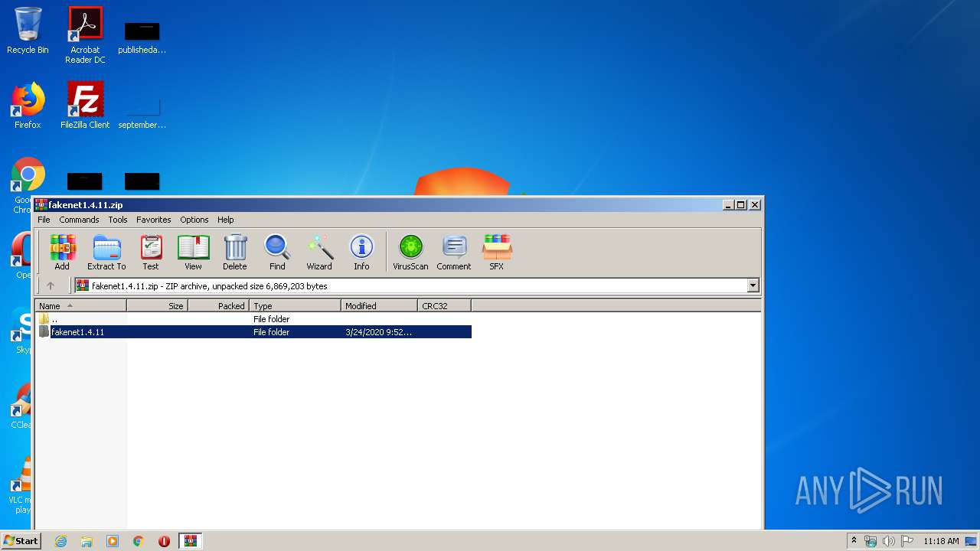Sort by the CRC32 column header

tap(444, 305)
